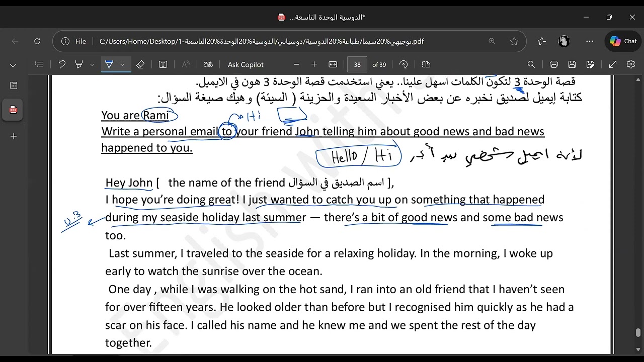The width and height of the screenshot is (644, 362).
Task: Open the Page view options
Action: pyautogui.click(x=426, y=64)
